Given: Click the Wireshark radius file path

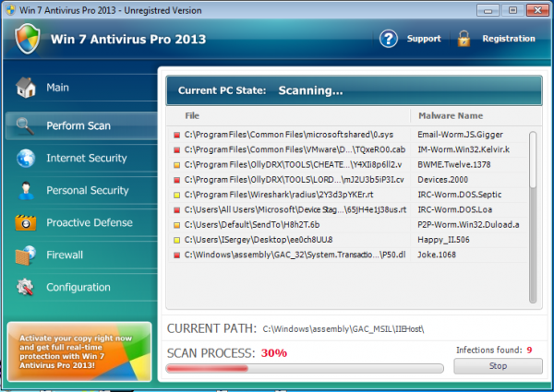Looking at the screenshot, I should click(x=279, y=195).
